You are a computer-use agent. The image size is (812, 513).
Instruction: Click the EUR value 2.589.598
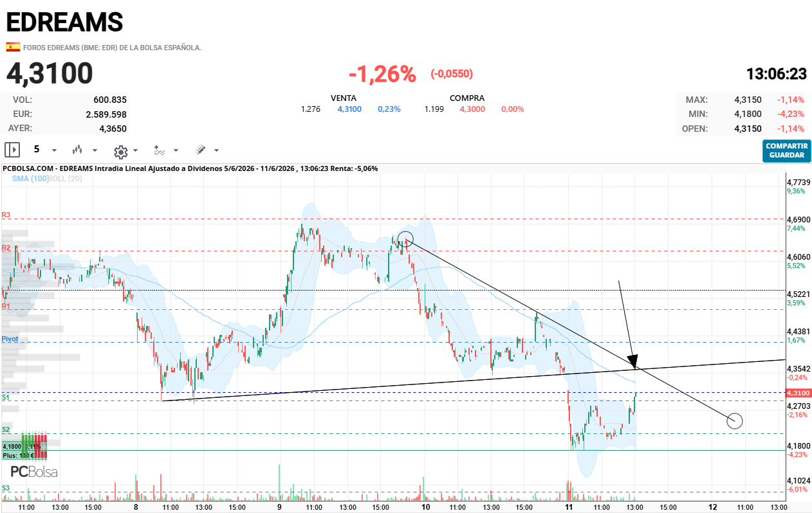(106, 114)
